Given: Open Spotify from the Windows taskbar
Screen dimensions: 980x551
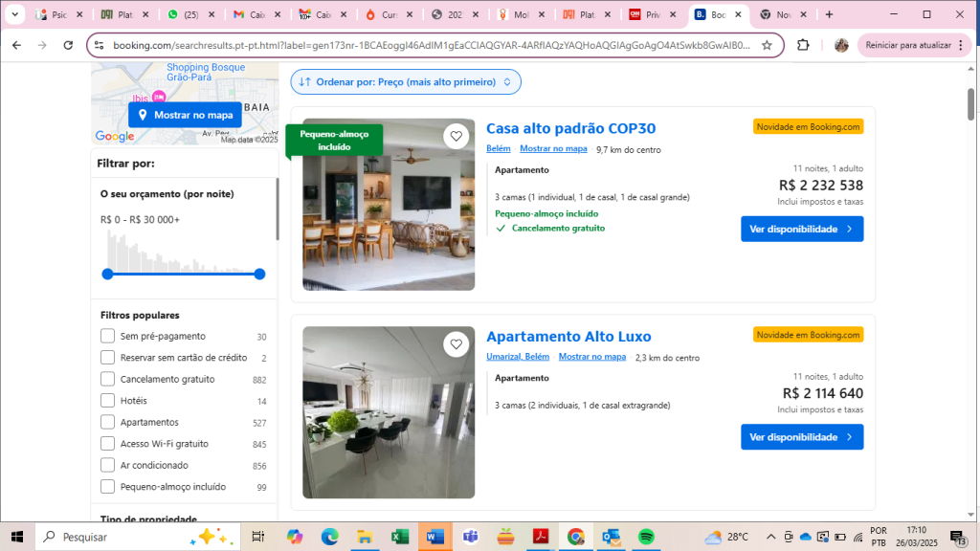Looking at the screenshot, I should pyautogui.click(x=646, y=537).
